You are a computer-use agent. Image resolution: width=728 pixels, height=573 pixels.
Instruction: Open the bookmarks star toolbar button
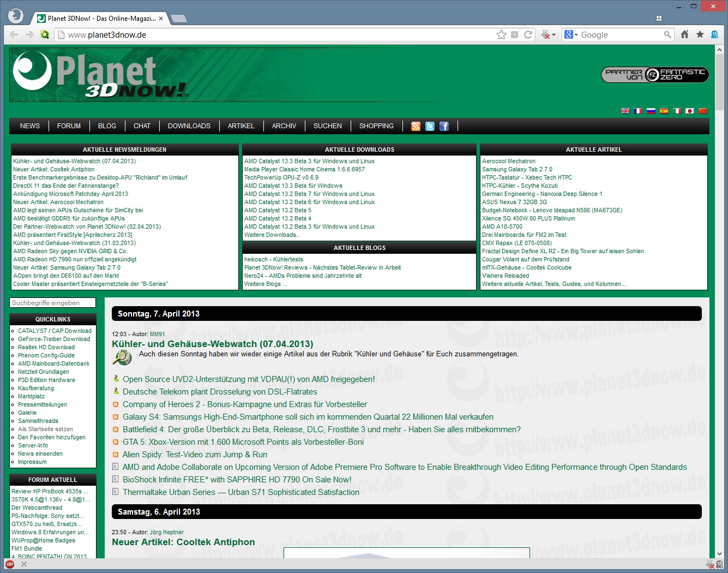700,34
